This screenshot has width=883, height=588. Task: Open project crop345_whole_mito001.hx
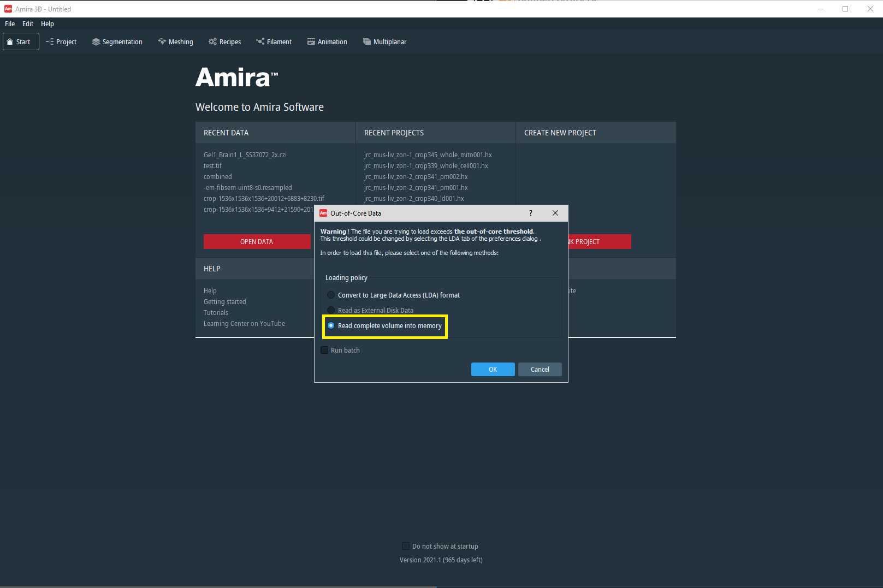[x=428, y=155]
